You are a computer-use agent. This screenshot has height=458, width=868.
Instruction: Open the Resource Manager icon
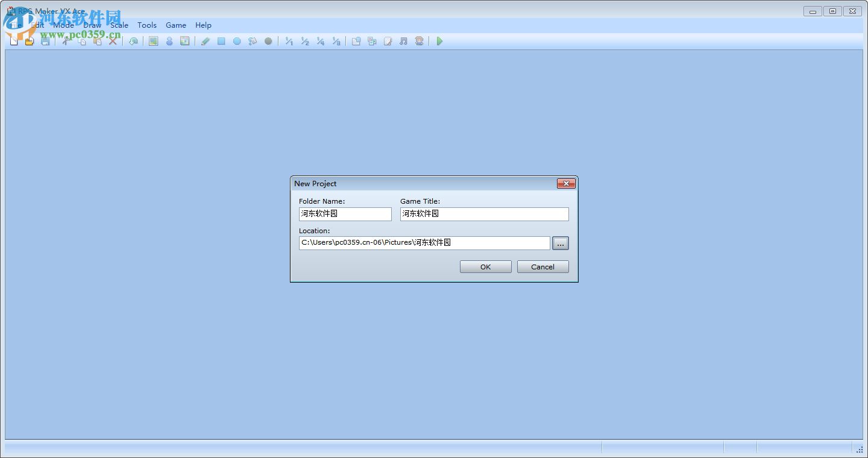click(371, 41)
